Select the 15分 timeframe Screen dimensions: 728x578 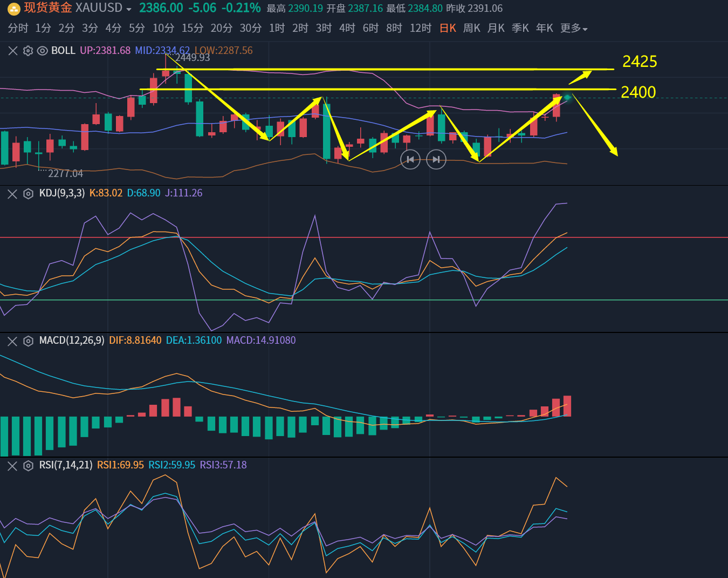193,28
